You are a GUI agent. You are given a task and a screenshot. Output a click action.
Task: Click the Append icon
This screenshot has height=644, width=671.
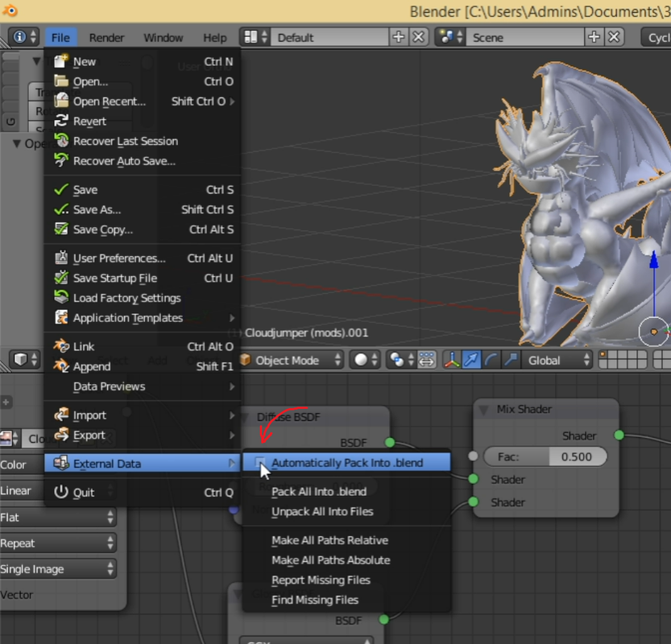[x=61, y=366]
